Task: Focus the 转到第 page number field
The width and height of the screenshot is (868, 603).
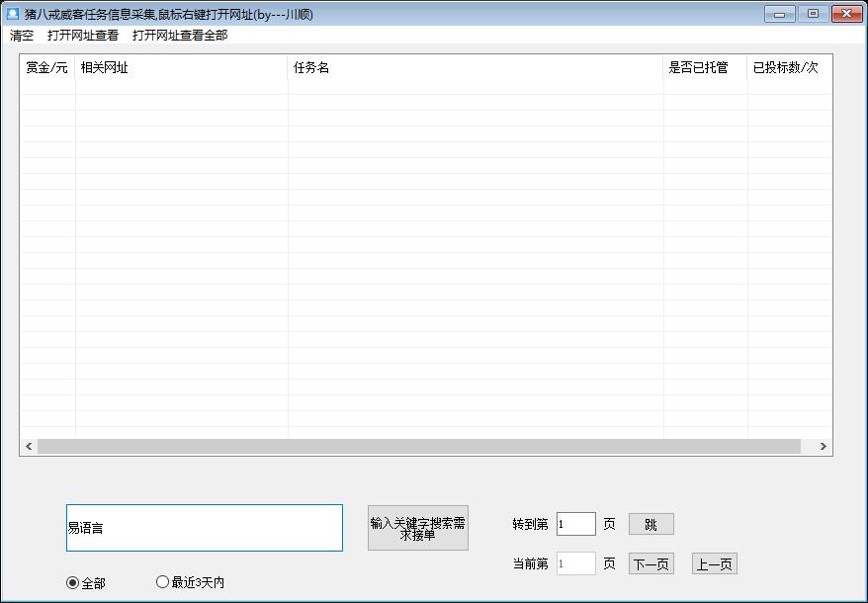Action: tap(575, 524)
